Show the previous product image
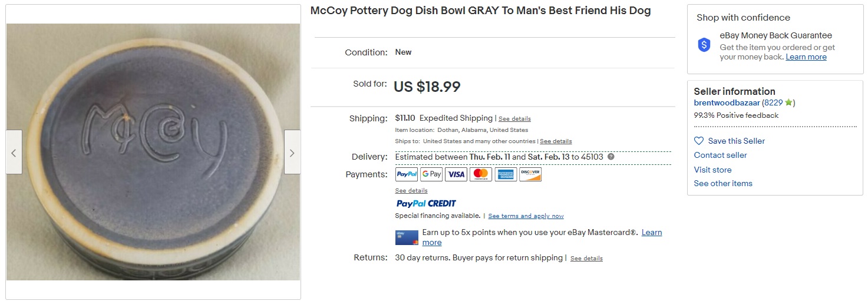868x301 pixels. (x=14, y=153)
